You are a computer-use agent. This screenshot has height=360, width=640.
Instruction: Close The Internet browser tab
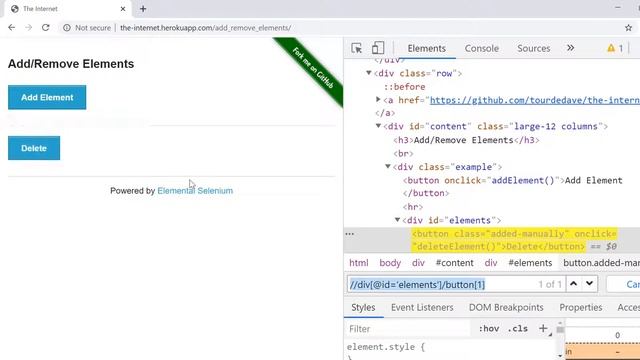click(x=123, y=9)
